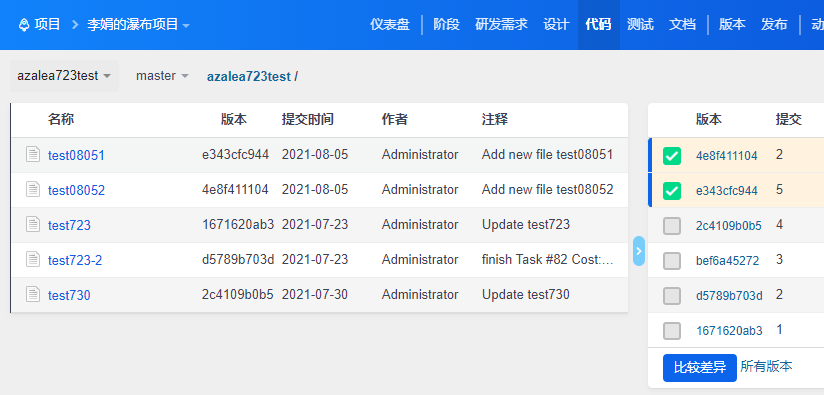
Task: Open file test723-2
Action: [x=75, y=261]
